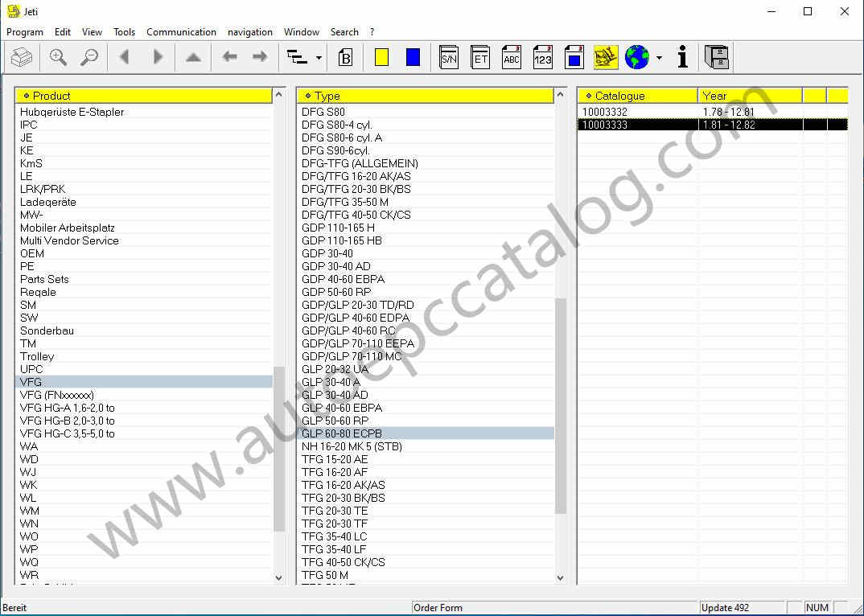Click the zoom in magnifier icon
Screen dimensions: 864x616
58,57
